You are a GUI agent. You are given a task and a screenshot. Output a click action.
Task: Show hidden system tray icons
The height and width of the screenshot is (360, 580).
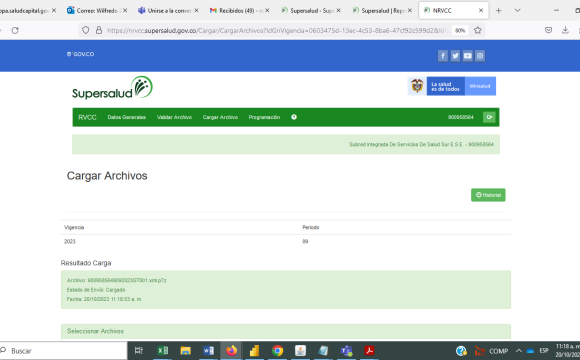[x=519, y=351]
